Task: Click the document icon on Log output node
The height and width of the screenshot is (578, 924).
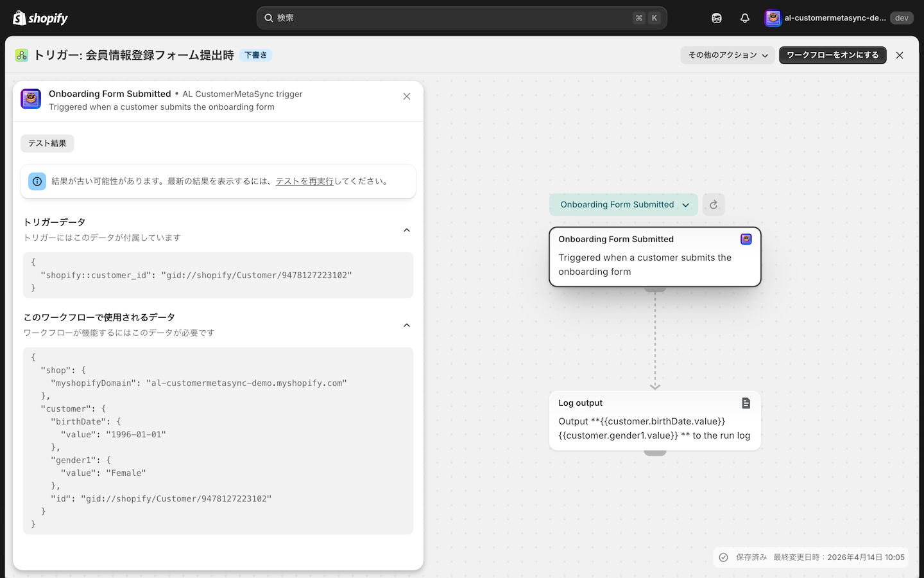Action: point(746,403)
